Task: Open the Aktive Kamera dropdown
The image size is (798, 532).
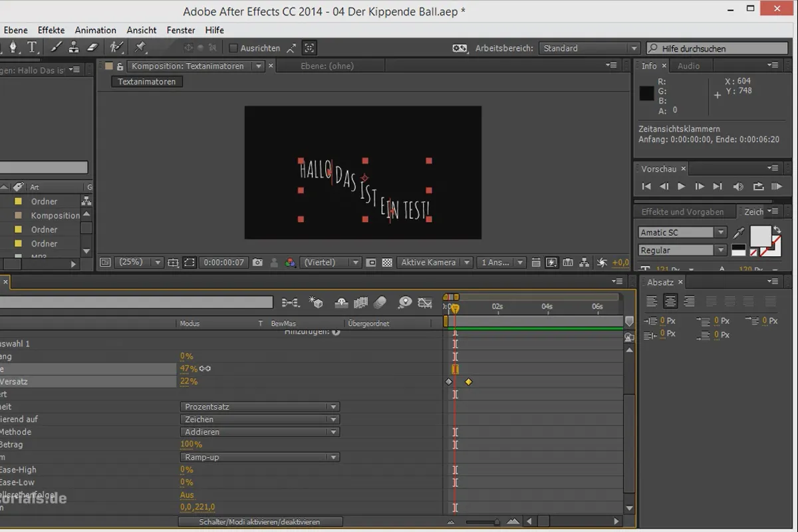Action: pyautogui.click(x=436, y=263)
